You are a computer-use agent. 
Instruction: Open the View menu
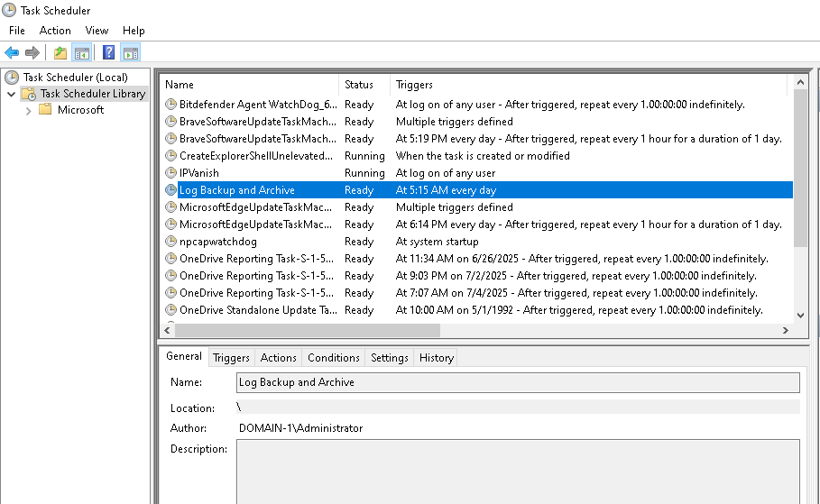[x=97, y=31]
